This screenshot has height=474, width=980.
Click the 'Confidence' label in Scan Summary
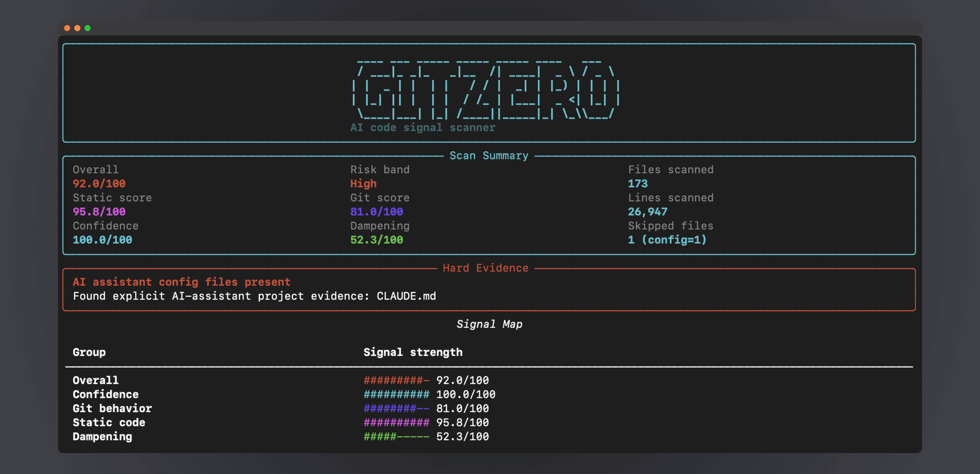click(x=105, y=226)
